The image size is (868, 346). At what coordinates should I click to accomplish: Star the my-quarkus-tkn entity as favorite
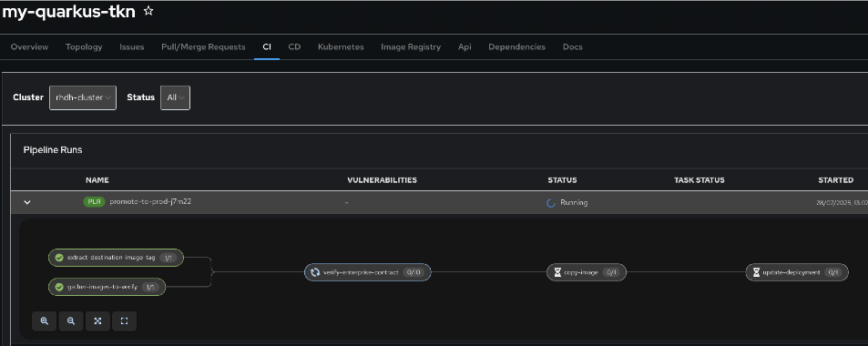[x=148, y=11]
